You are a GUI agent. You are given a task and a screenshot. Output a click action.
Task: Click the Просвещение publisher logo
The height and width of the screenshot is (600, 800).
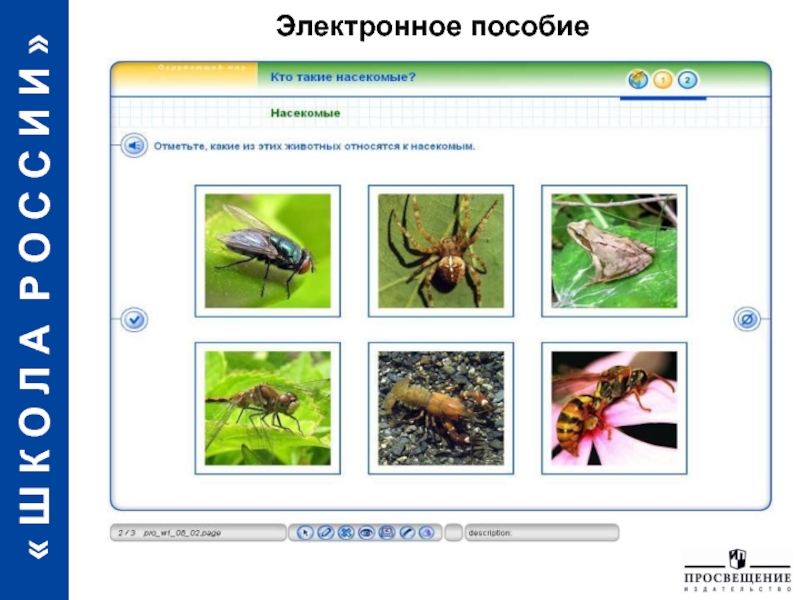(x=737, y=570)
